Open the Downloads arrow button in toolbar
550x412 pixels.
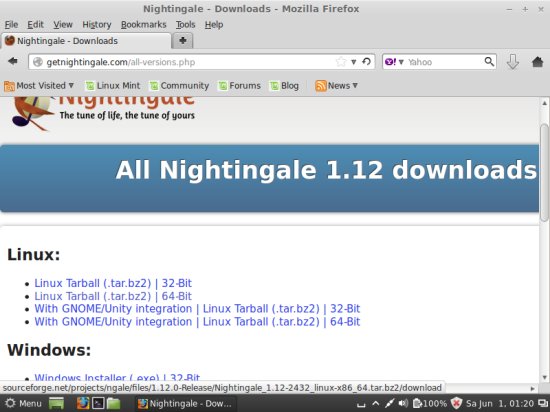[512, 62]
